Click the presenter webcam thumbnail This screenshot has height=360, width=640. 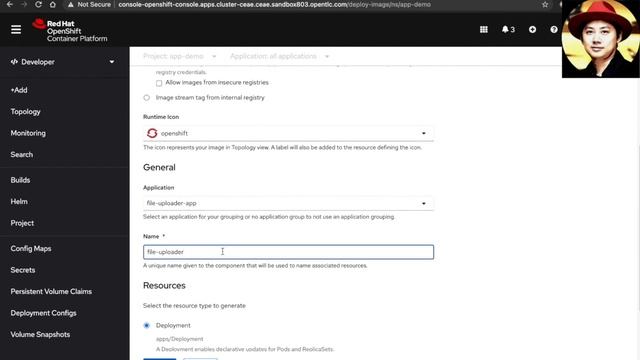(x=601, y=39)
